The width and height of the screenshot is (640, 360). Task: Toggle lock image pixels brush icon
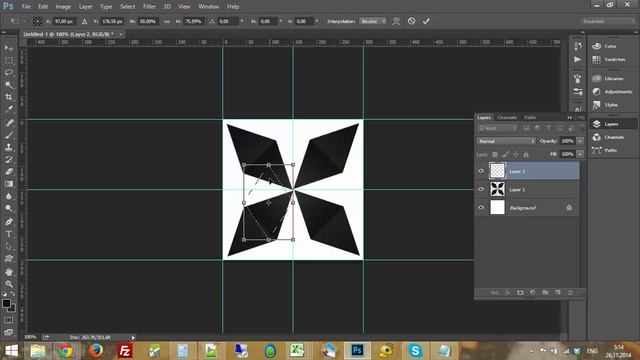506,154
